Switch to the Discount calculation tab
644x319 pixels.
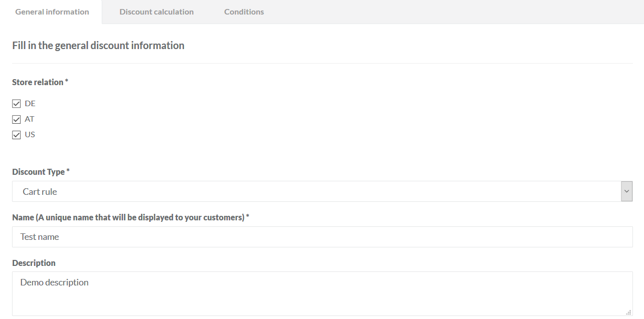(x=156, y=12)
